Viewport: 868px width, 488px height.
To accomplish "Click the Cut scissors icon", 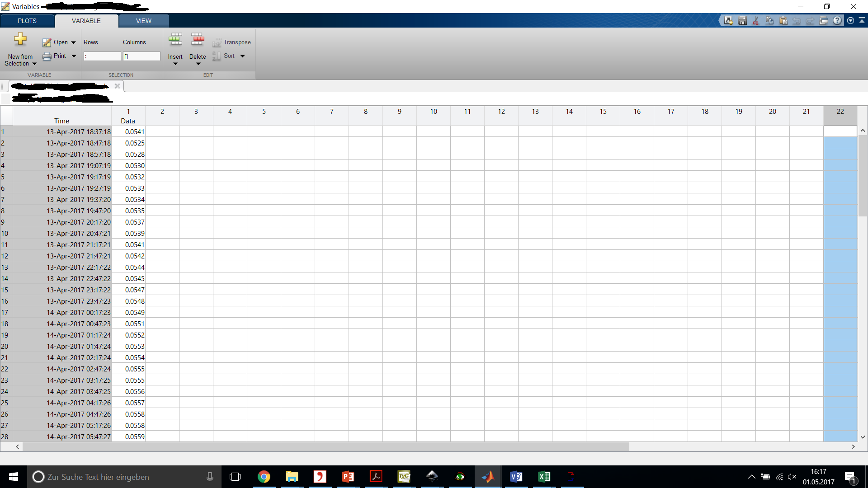I will tap(755, 21).
